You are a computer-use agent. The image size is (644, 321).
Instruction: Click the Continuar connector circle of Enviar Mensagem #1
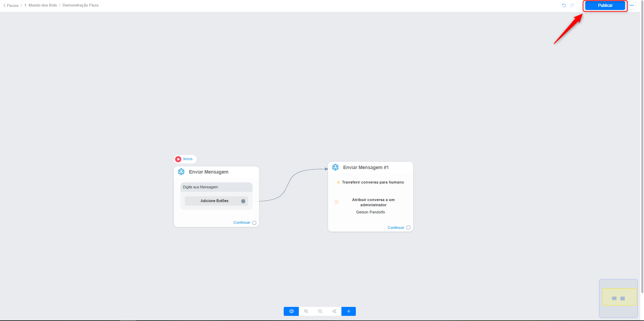point(408,228)
